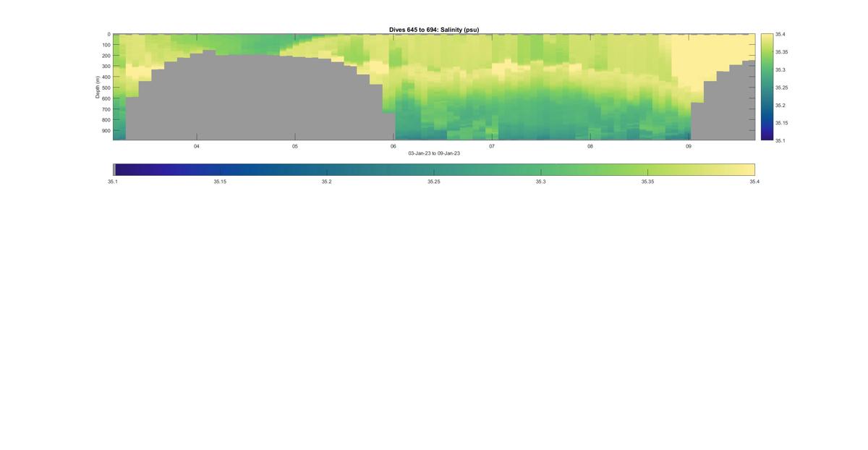Screen dimensions: 868x450
Task: Click depth axis tick "700"
Action: pyautogui.click(x=106, y=109)
